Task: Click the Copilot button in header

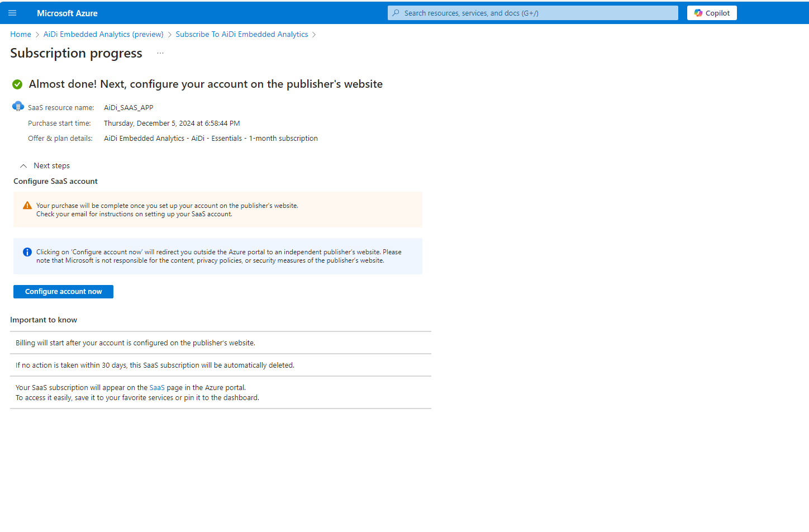Action: point(712,13)
